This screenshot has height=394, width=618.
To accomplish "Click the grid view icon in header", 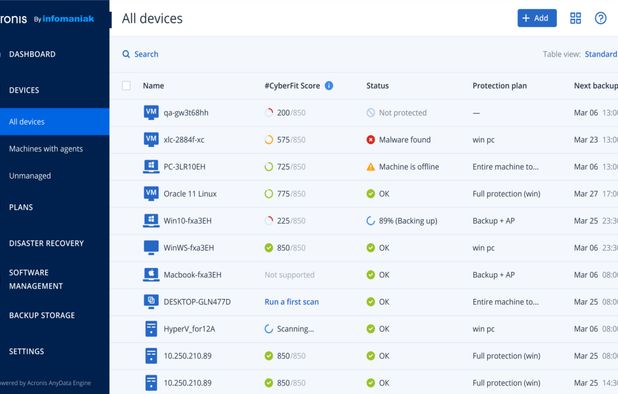I will coord(575,18).
